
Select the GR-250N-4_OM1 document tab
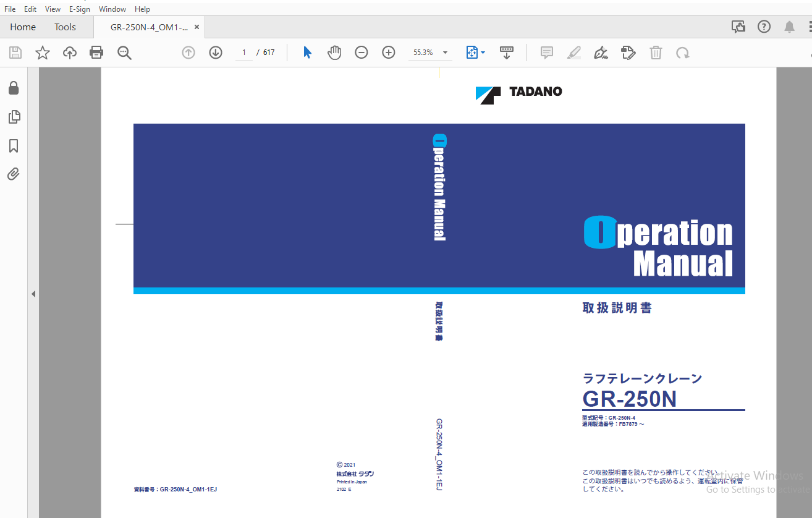coord(149,27)
